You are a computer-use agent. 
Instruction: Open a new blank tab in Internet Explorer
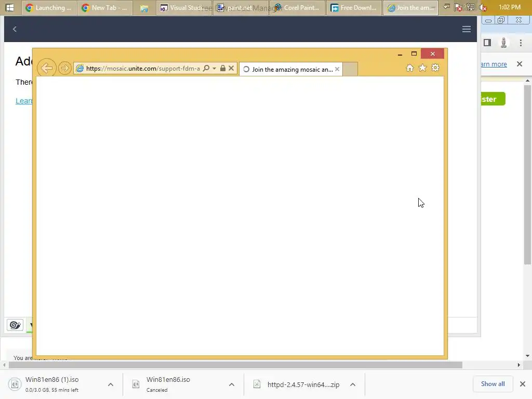[x=350, y=69]
